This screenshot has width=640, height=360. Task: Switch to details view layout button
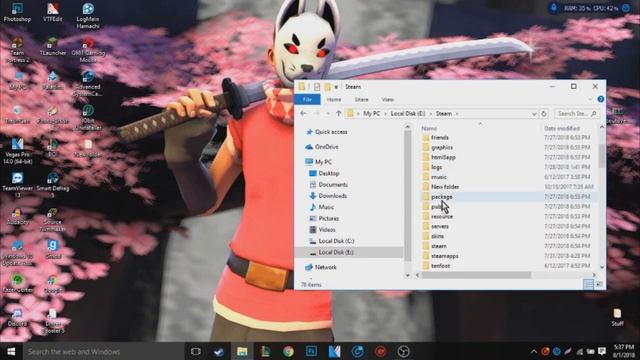[x=588, y=284]
